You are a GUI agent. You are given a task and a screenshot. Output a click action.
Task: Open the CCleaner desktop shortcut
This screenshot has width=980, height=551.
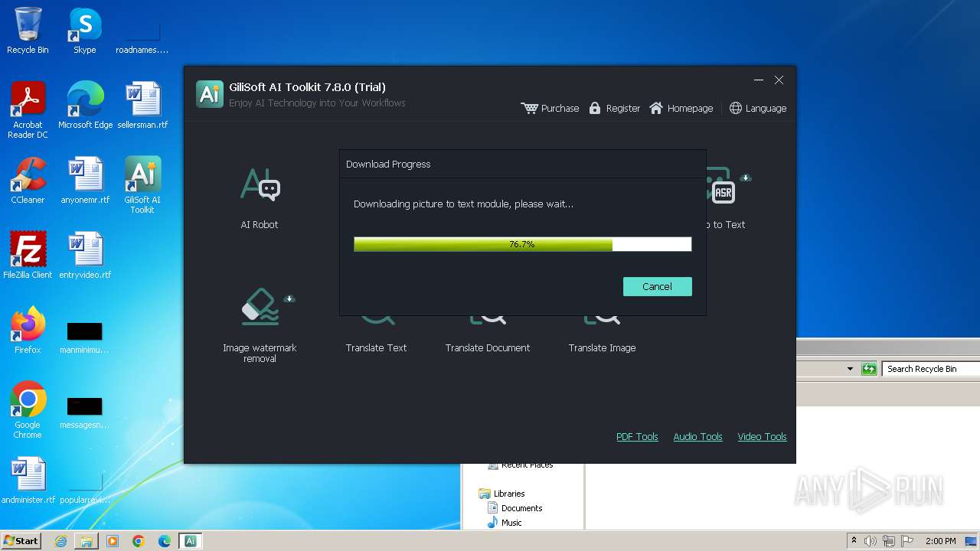28,181
